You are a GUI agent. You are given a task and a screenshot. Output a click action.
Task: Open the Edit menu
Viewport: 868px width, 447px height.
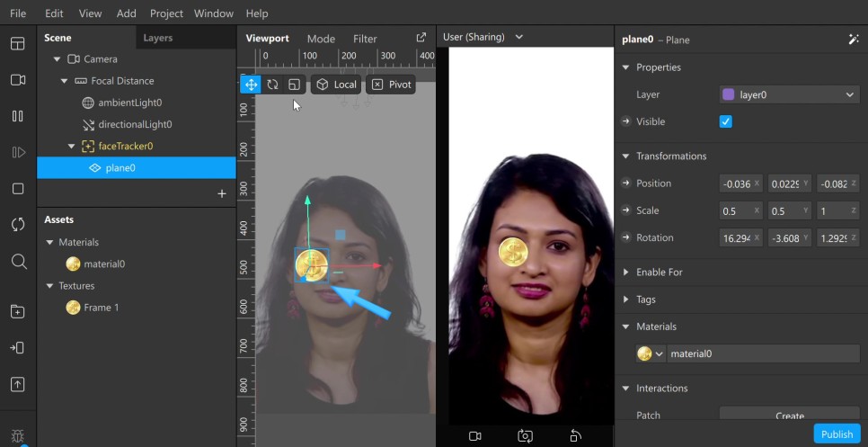[x=54, y=13]
